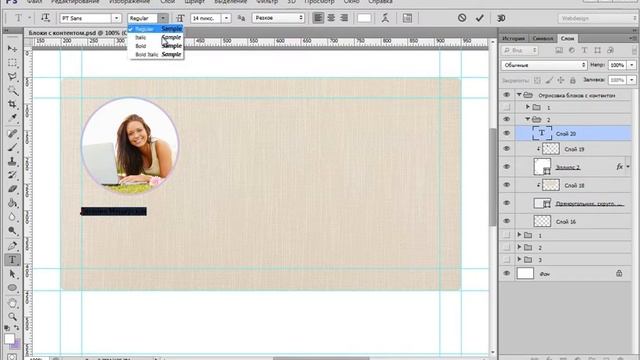640x360 pixels.
Task: Select the Eraser tool
Action: pyautogui.click(x=12, y=189)
